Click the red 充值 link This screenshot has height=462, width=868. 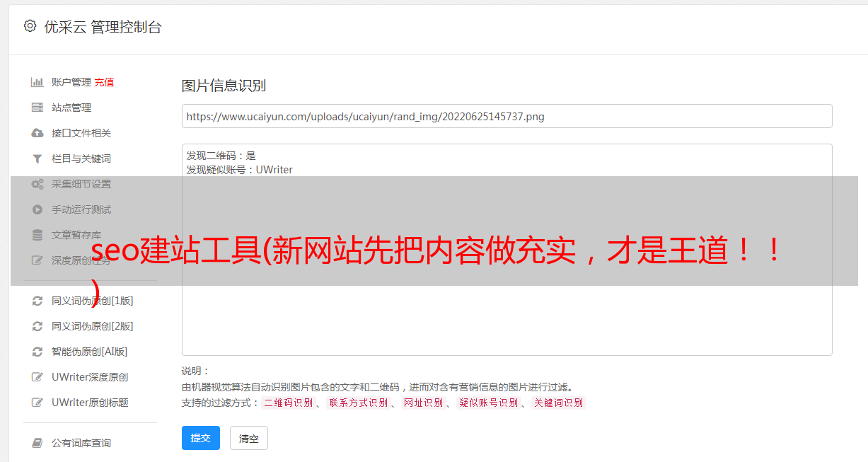tap(104, 82)
